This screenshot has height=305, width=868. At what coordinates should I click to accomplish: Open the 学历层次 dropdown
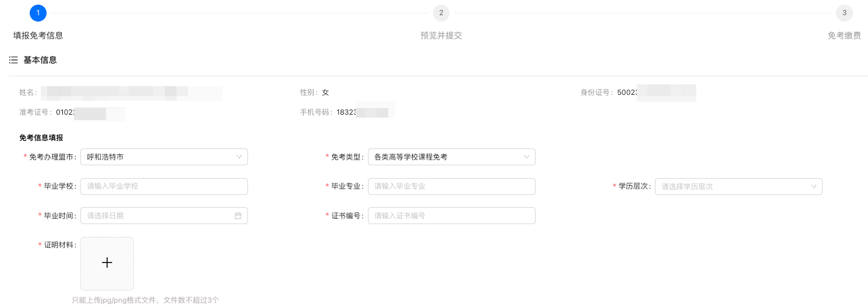coord(738,187)
